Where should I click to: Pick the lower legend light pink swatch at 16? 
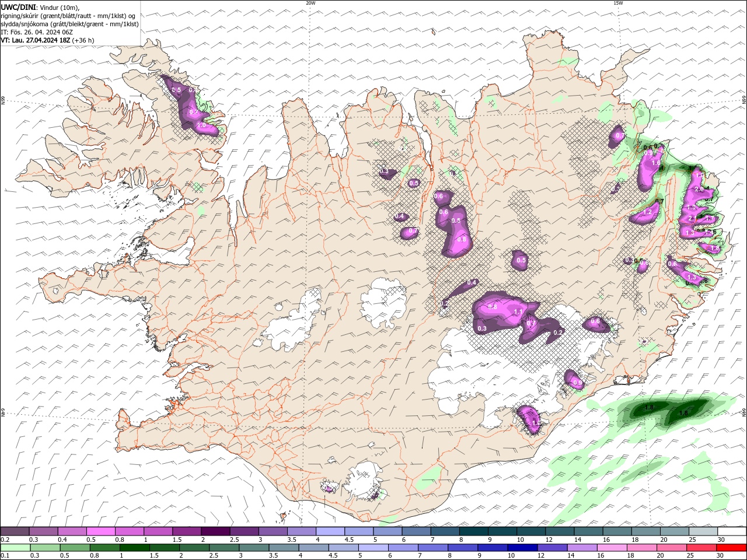(612, 547)
